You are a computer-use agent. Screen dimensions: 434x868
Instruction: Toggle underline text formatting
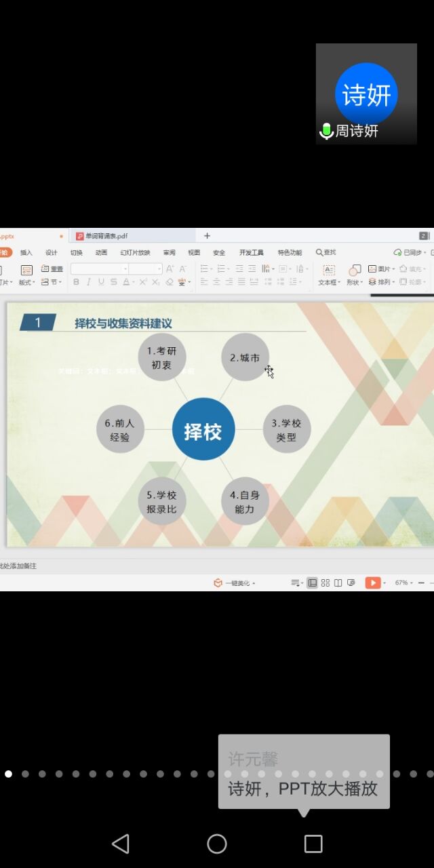click(x=100, y=282)
